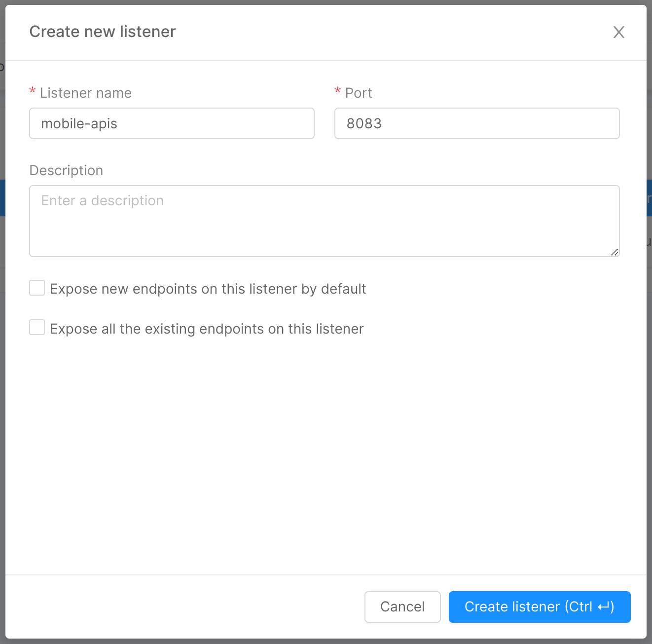Click the 'mobile-apis' text in the name field

[79, 123]
